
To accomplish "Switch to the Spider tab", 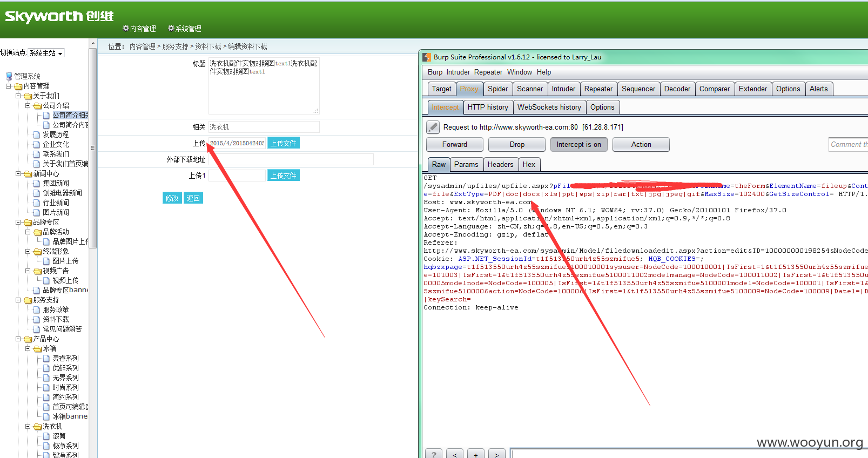I will 497,89.
